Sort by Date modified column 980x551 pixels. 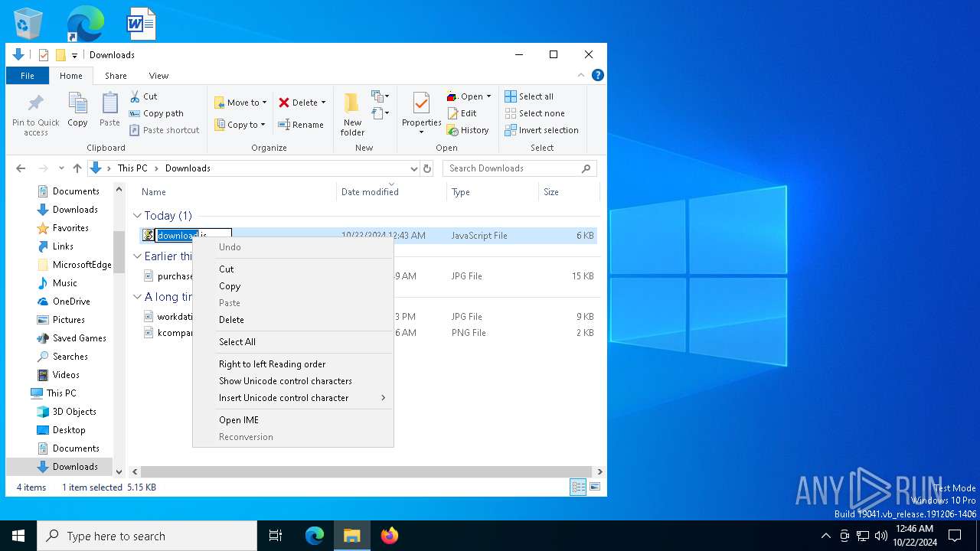tap(390, 191)
